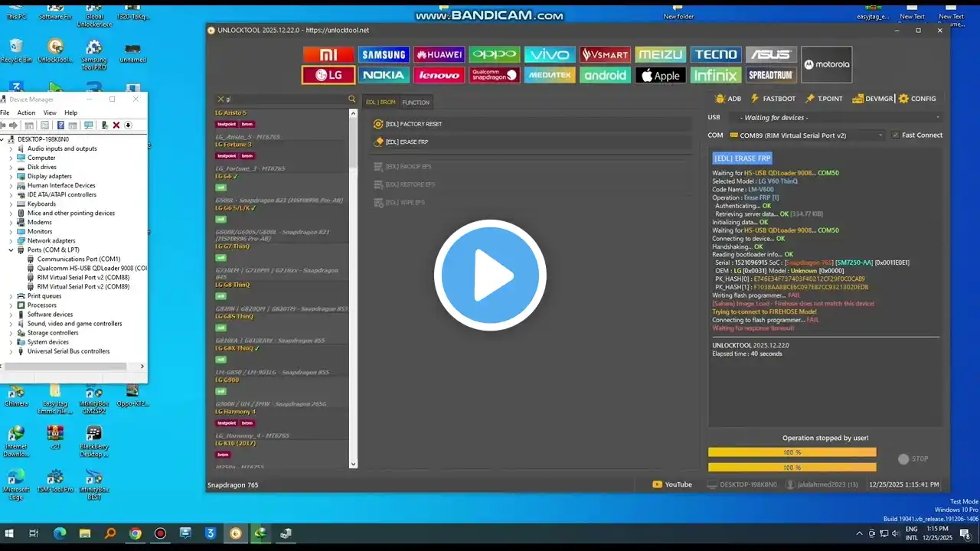The image size is (980, 551).
Task: Collapse DESKTOP-198K8N0 root node
Action: pyautogui.click(x=2, y=139)
